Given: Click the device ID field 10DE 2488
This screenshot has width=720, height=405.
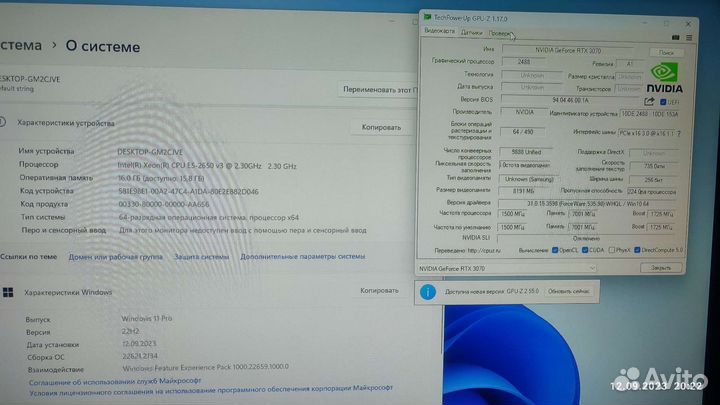Looking at the screenshot, I should tap(649, 114).
